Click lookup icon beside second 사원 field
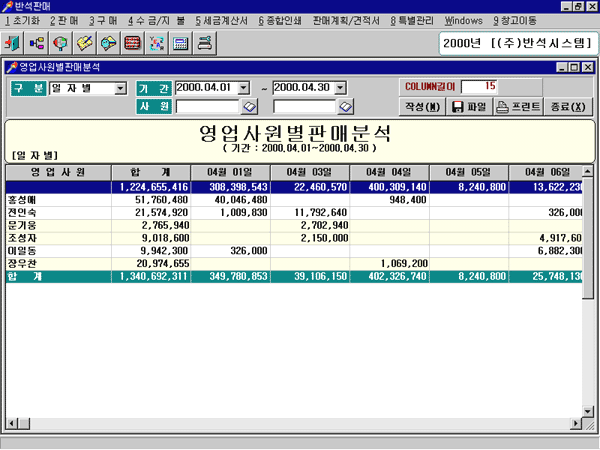 click(346, 106)
